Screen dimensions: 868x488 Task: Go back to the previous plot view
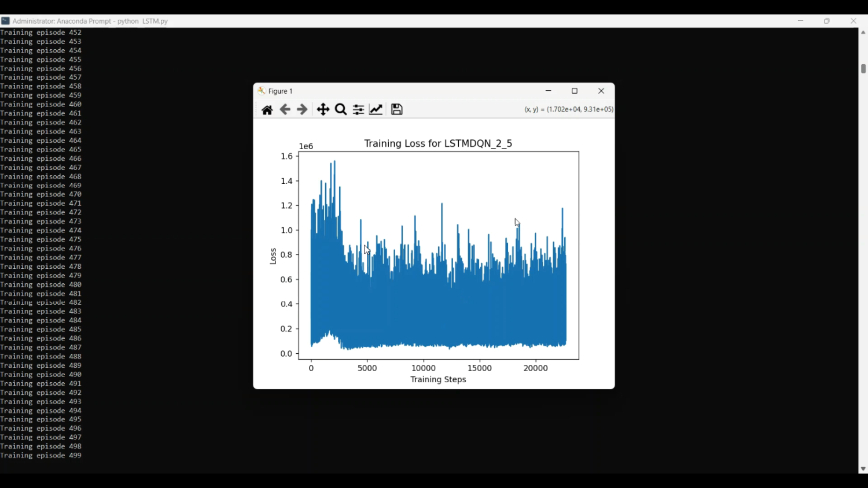click(285, 109)
